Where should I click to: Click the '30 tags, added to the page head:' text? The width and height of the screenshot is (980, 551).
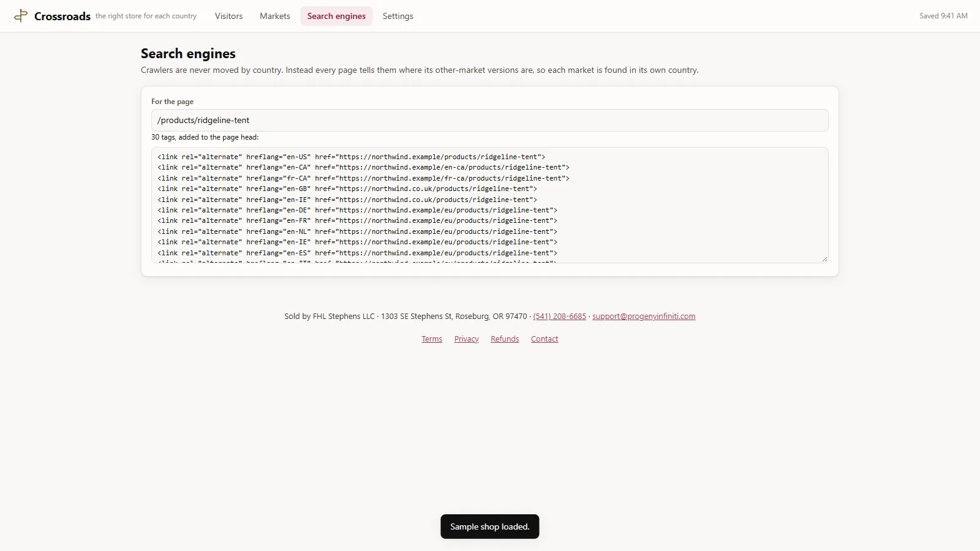click(x=205, y=137)
